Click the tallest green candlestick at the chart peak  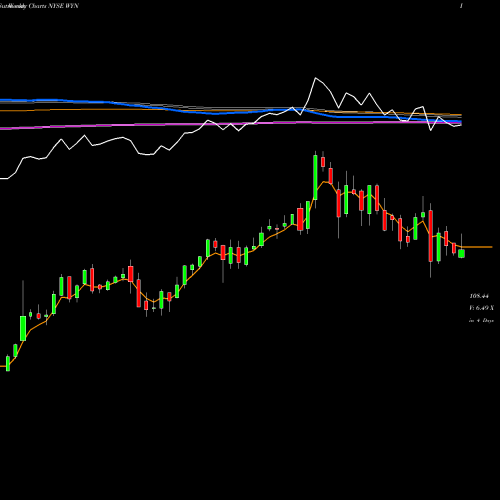315,177
